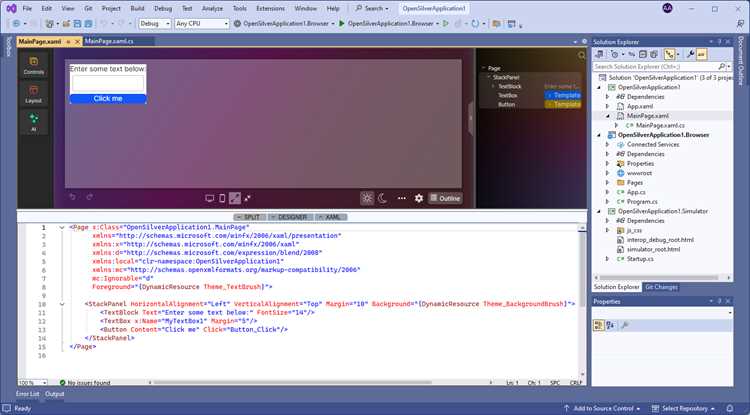Collapse the Page node in outline tree
The height and width of the screenshot is (415, 750).
(x=484, y=68)
